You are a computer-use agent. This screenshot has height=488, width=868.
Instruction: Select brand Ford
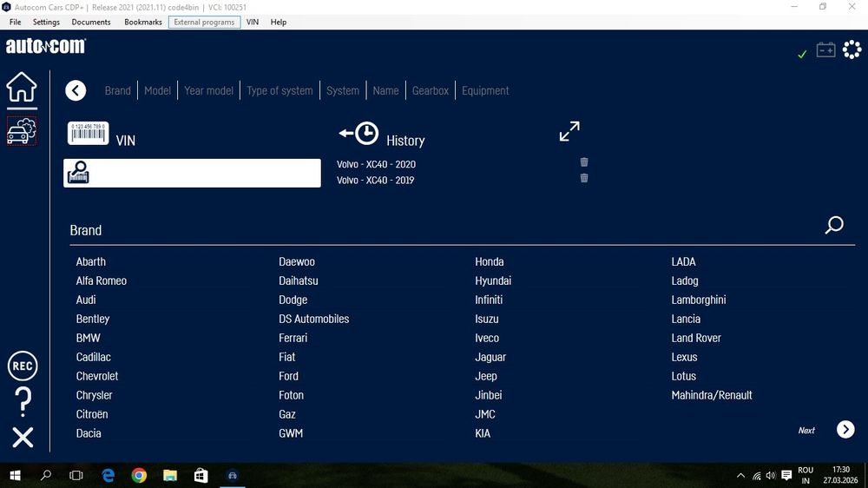pos(288,376)
